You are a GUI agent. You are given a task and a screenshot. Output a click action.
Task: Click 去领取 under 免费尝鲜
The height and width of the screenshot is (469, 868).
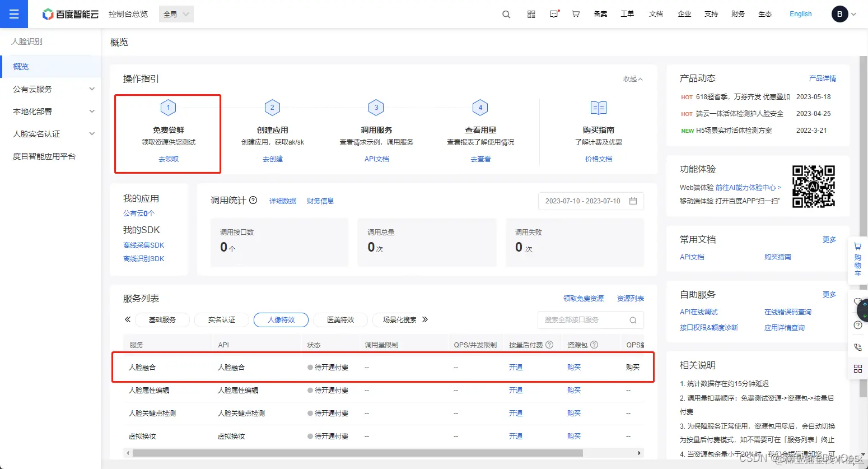pyautogui.click(x=169, y=159)
